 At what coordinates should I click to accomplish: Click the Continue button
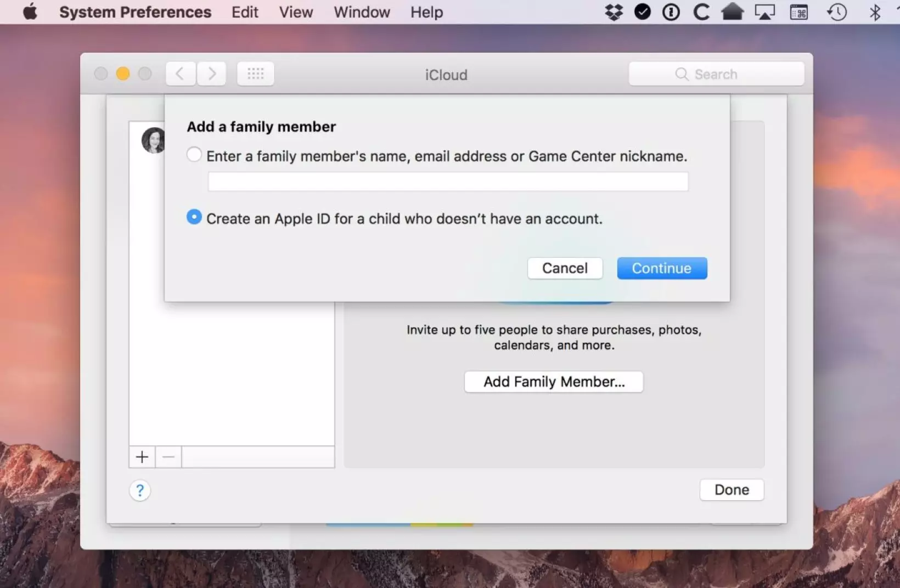(662, 268)
